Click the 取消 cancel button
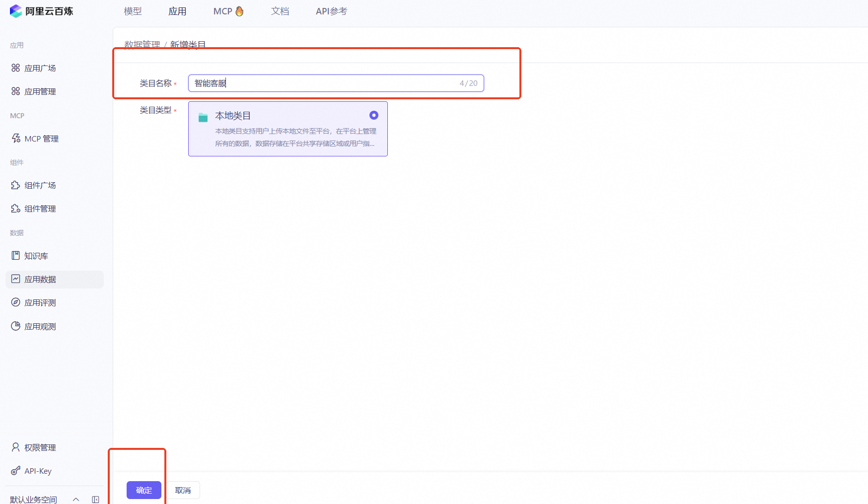The width and height of the screenshot is (868, 504). tap(183, 490)
